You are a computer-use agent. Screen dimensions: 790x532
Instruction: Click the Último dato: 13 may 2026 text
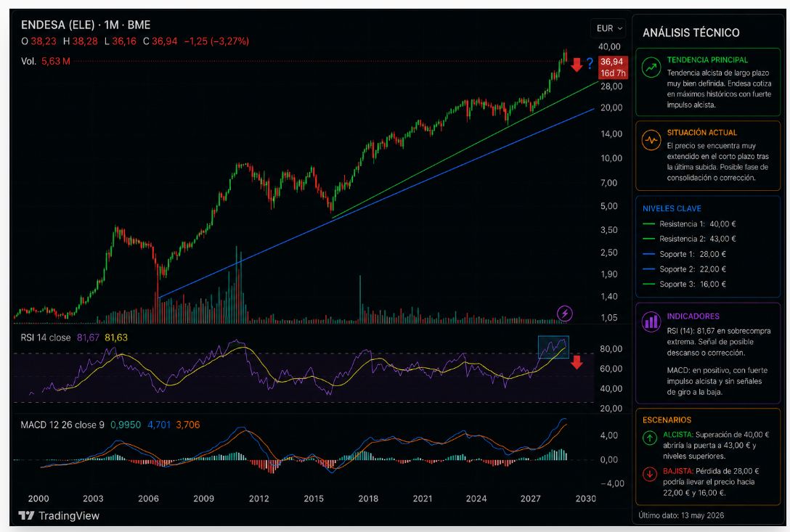(x=680, y=515)
